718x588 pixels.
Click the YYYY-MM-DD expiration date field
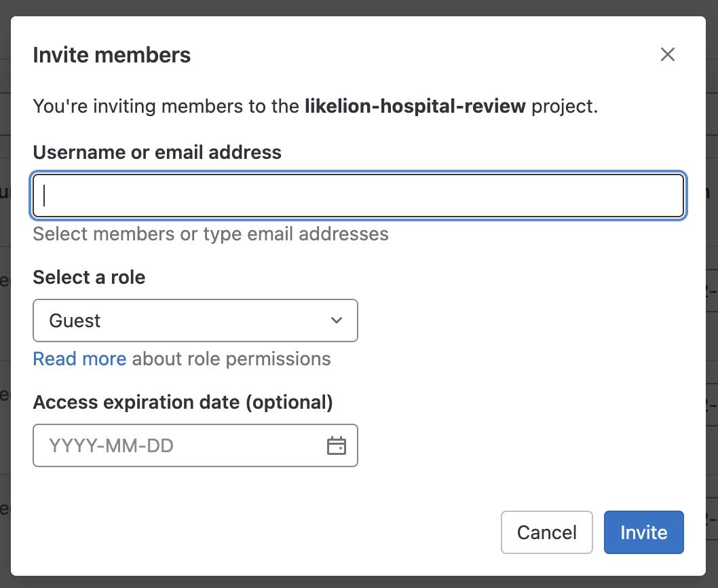(176, 446)
